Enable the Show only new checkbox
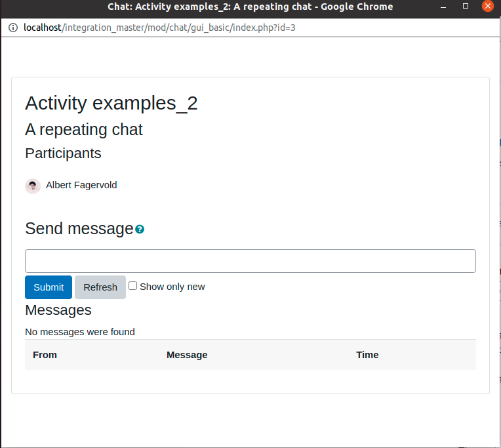The width and height of the screenshot is (501, 448). click(132, 286)
